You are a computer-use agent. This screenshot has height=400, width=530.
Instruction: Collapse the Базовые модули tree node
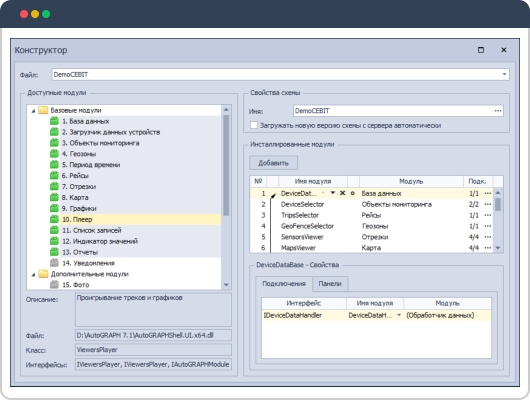[33, 111]
